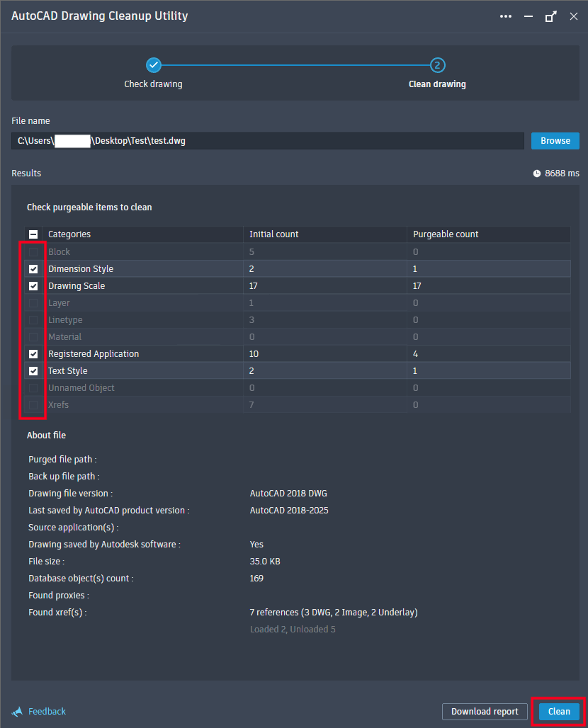Click the 8688 ms elapsed time text

tap(562, 174)
